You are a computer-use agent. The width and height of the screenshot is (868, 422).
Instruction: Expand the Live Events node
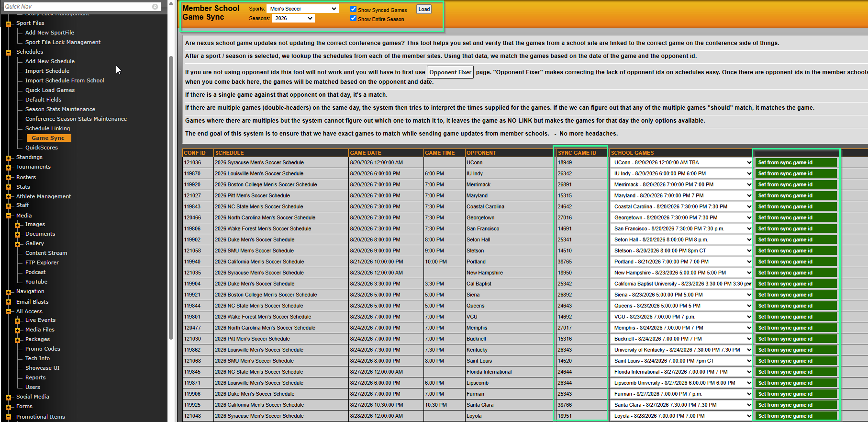pos(17,320)
